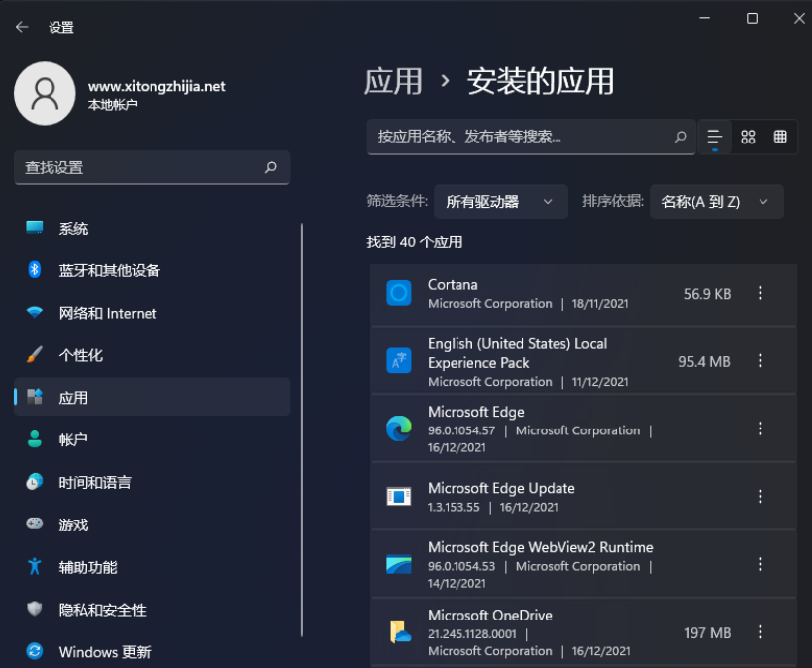812x668 pixels.
Task: Click the English Local Experience Pack icon
Action: 399,360
